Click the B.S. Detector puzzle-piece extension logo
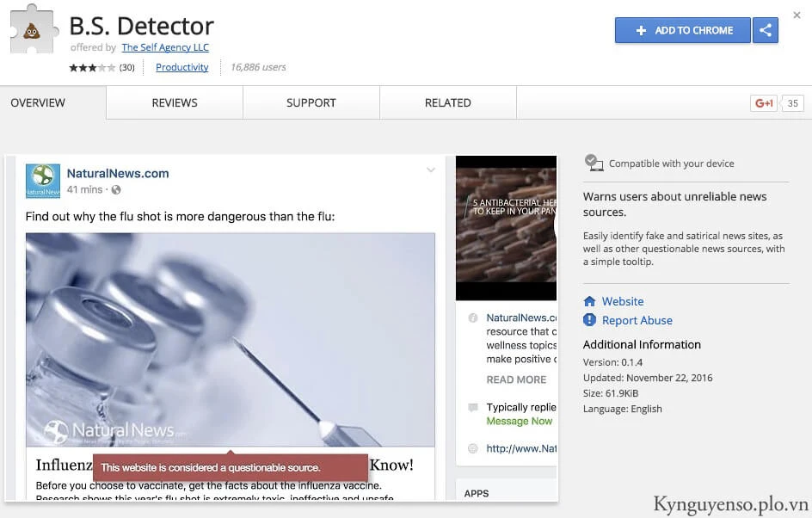 (x=33, y=30)
